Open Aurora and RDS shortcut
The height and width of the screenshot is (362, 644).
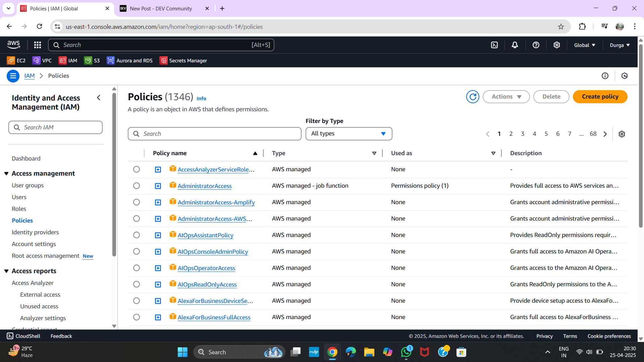point(129,61)
